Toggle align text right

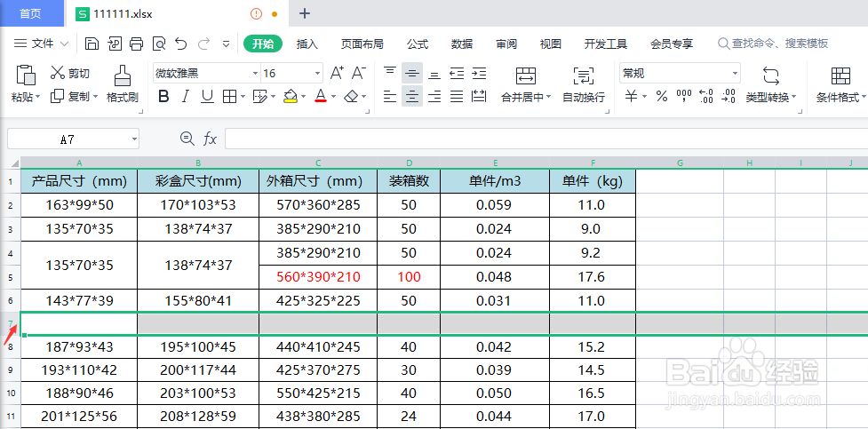pyautogui.click(x=434, y=97)
